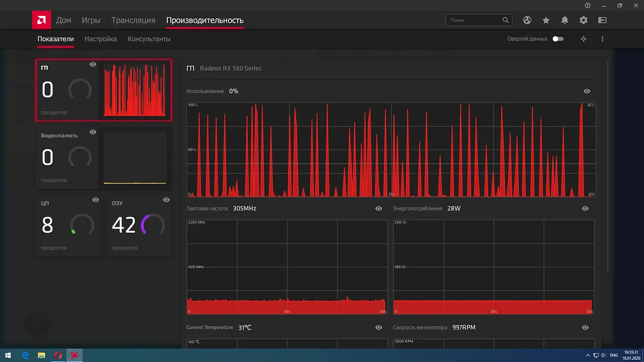Toggle eye visibility on ГП card
The width and height of the screenshot is (644, 362).
[93, 64]
